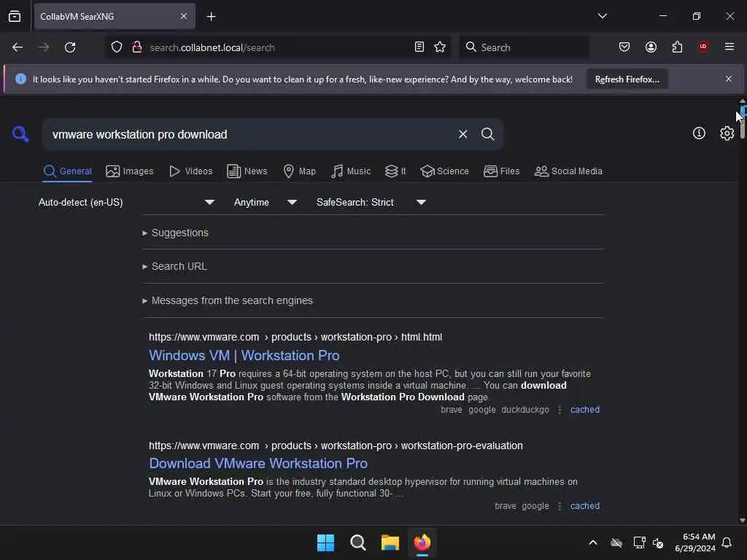Open the extensions puzzle icon
Screen dimensions: 747x560
677,47
